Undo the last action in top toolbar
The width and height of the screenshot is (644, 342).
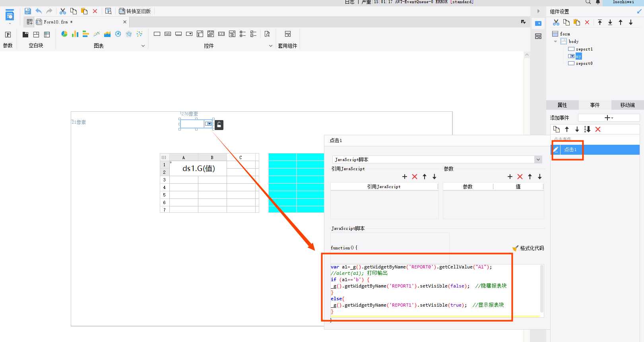coord(39,11)
